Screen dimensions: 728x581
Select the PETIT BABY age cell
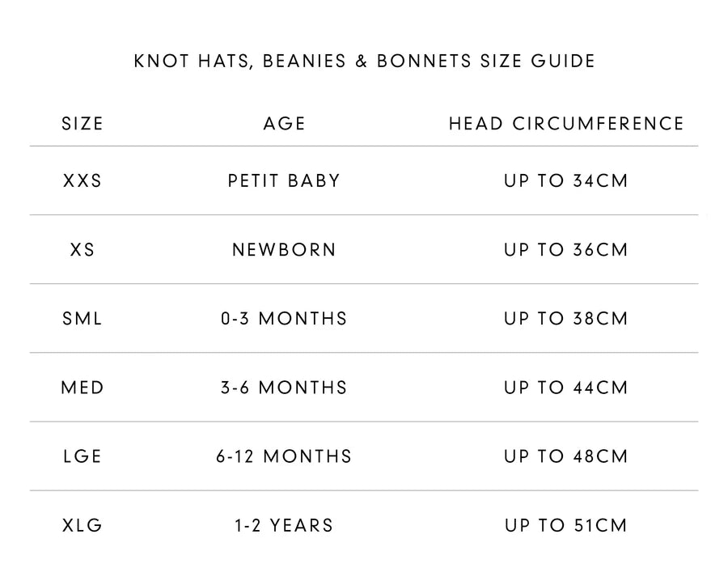[284, 180]
